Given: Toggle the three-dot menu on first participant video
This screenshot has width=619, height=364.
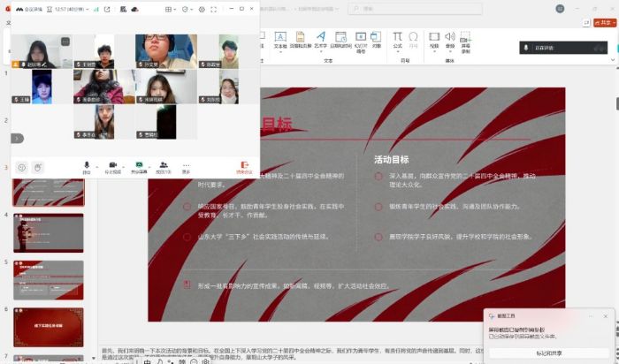Looking at the screenshot, I should [65, 41].
